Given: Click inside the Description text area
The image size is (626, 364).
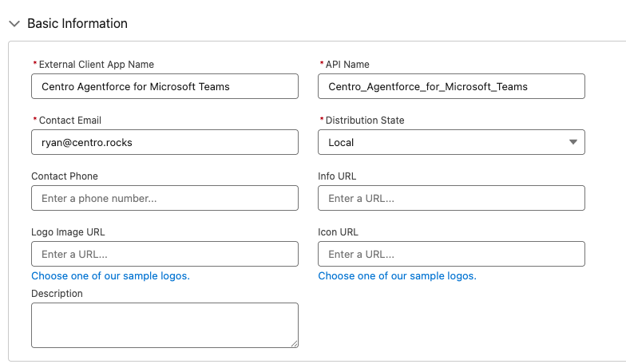Looking at the screenshot, I should [x=164, y=325].
